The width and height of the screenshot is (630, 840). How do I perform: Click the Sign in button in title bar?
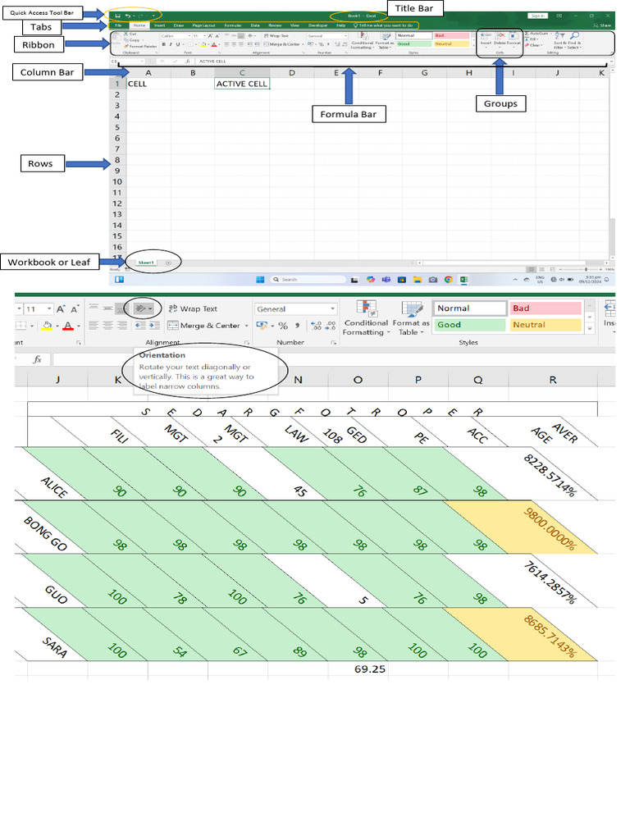(x=537, y=16)
